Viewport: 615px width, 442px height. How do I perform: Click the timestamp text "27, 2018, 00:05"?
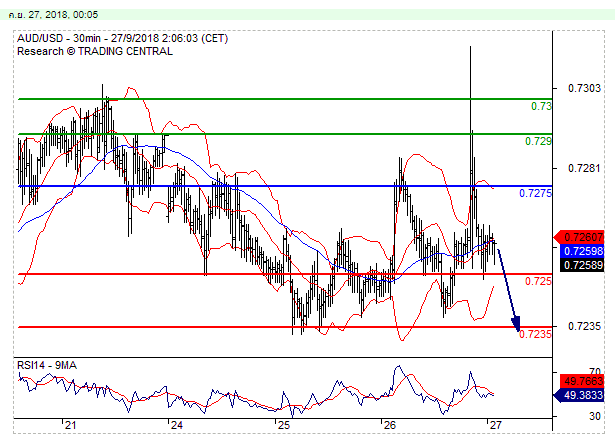click(x=62, y=15)
